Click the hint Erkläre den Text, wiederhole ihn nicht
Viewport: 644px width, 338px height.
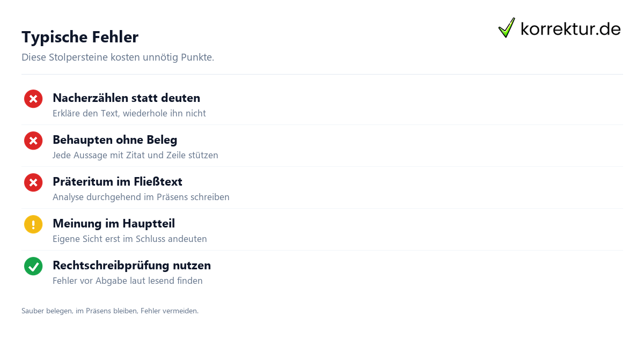pos(129,113)
